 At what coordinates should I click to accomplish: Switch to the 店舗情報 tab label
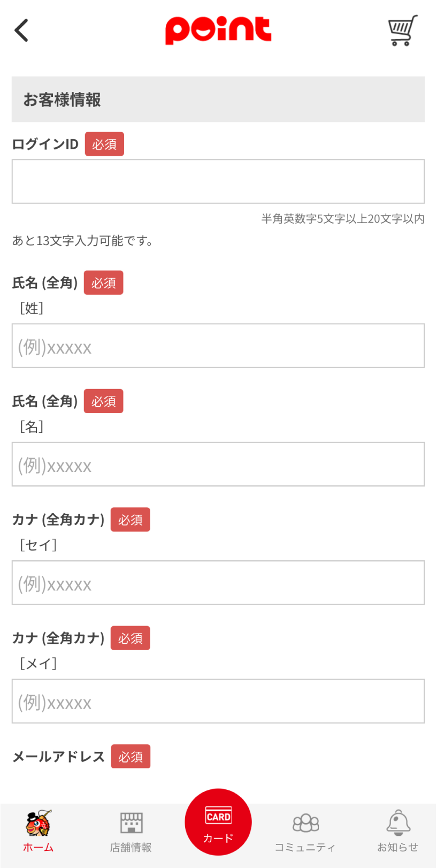pyautogui.click(x=131, y=847)
